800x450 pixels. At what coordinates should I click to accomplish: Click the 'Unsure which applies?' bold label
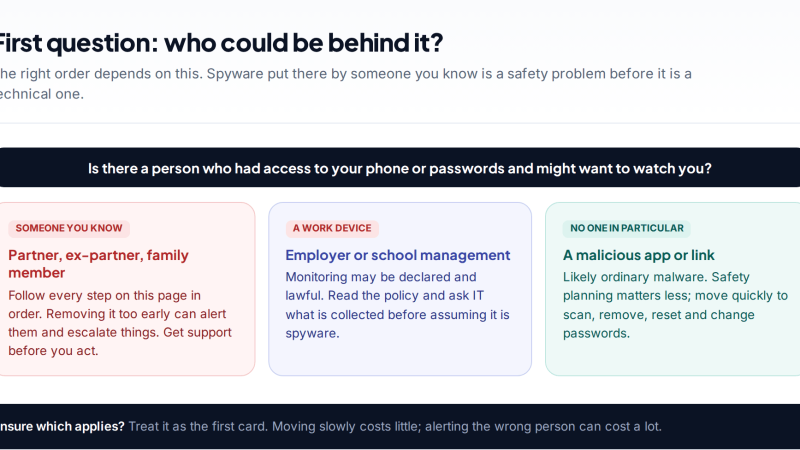coord(62,427)
